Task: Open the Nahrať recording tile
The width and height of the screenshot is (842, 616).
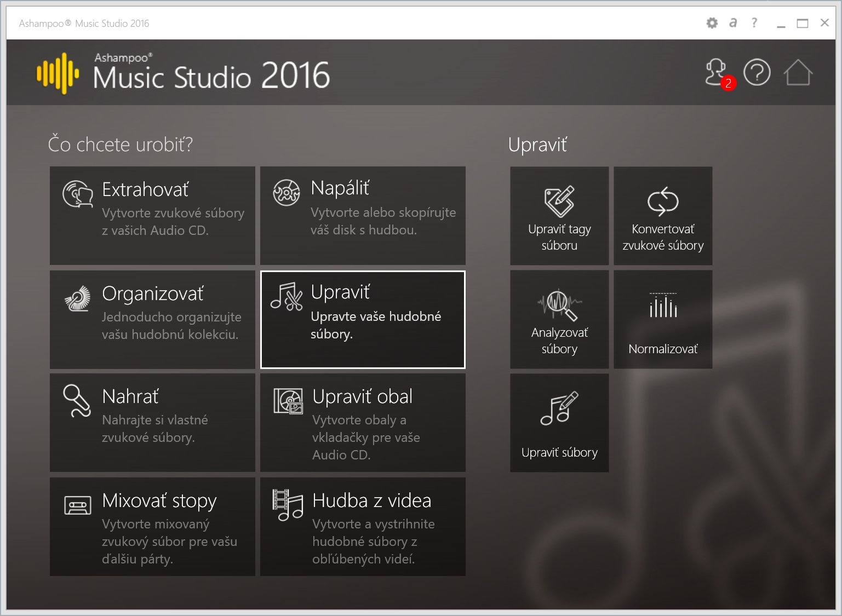Action: [x=152, y=423]
